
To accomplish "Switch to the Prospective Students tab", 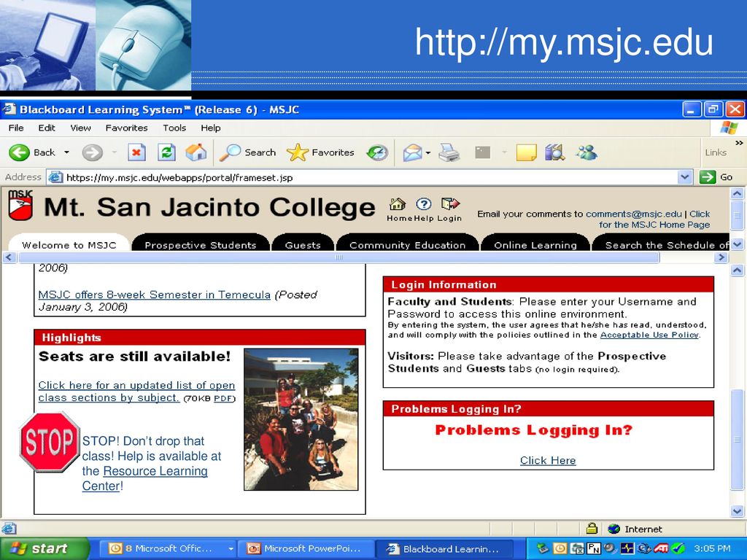I will pyautogui.click(x=201, y=242).
